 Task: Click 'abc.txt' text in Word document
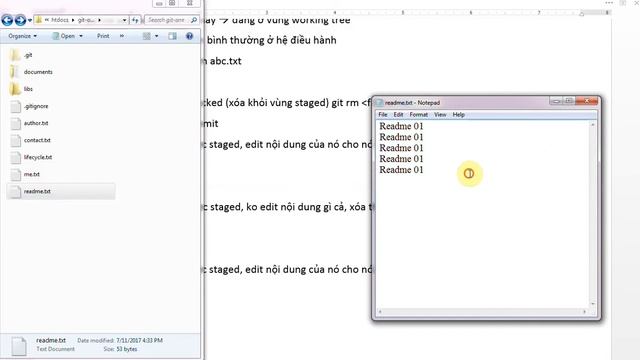point(226,61)
